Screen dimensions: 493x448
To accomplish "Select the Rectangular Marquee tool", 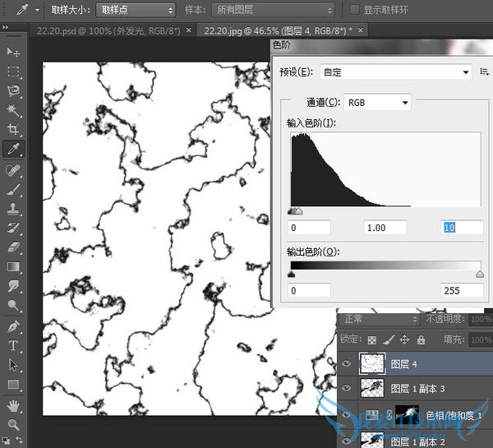I will click(14, 72).
